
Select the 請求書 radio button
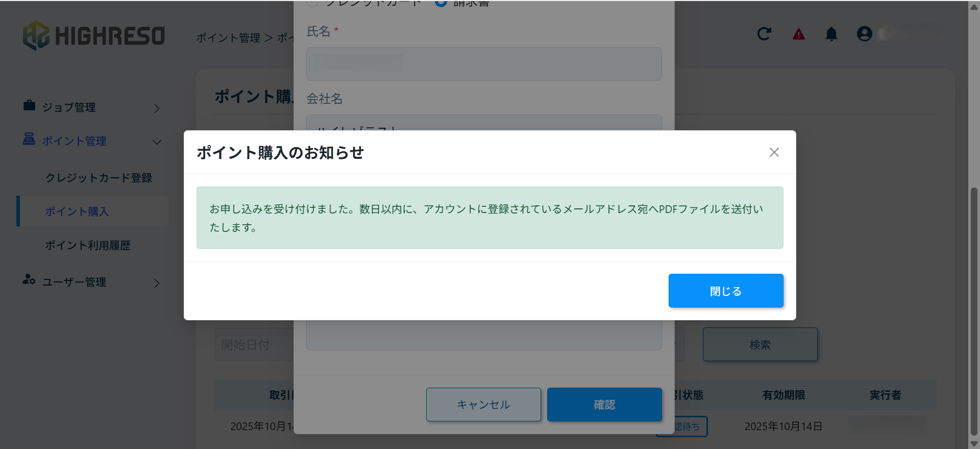pos(441,3)
